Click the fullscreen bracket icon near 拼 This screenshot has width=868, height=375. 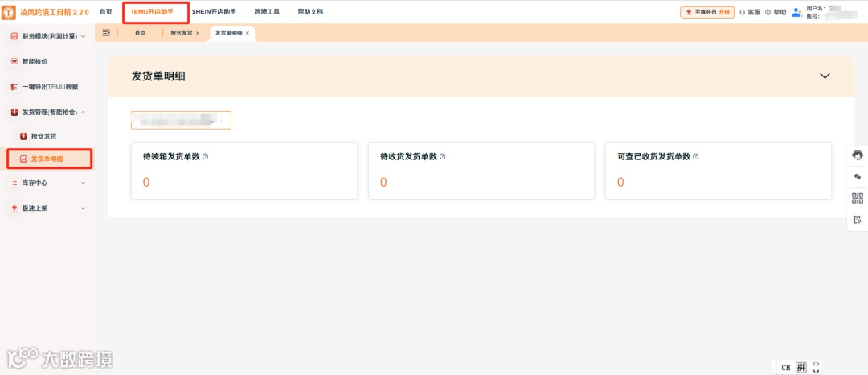pyautogui.click(x=816, y=367)
